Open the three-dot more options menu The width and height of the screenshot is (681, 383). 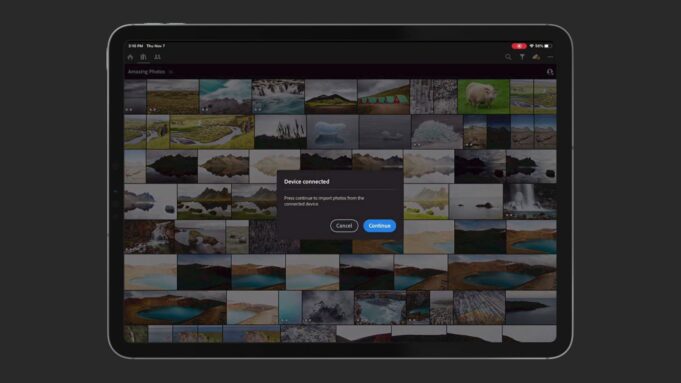tap(550, 57)
